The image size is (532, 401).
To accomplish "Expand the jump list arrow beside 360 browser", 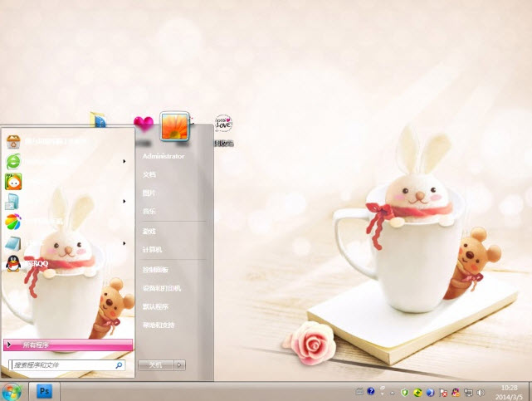I will point(124,161).
